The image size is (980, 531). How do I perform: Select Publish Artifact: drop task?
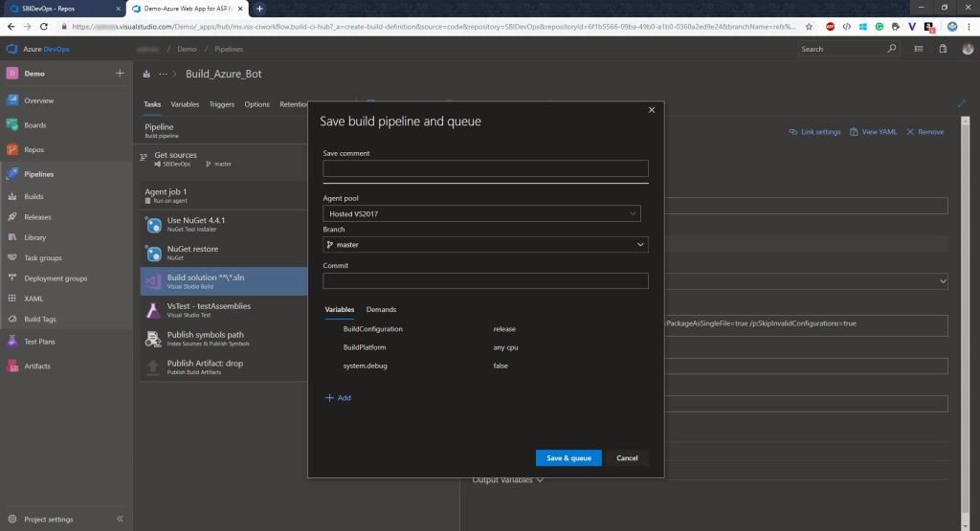[x=223, y=367]
